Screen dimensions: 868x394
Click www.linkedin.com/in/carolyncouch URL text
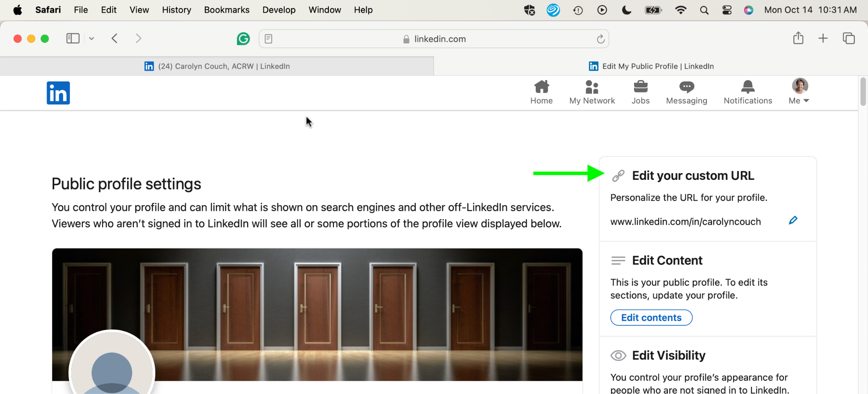(x=685, y=222)
